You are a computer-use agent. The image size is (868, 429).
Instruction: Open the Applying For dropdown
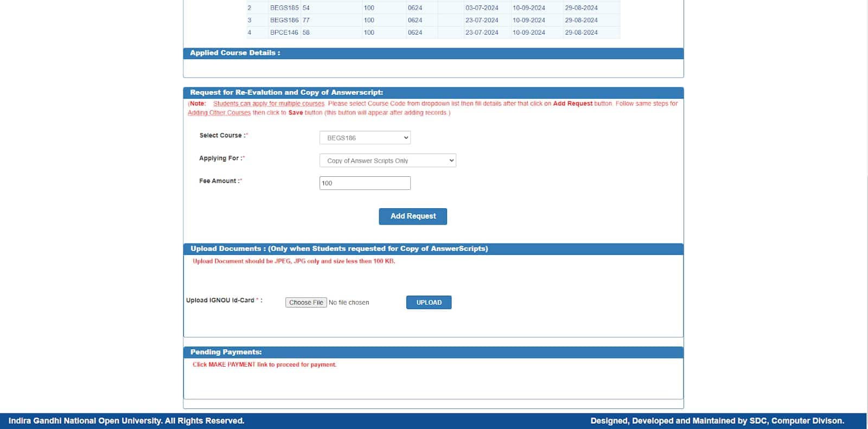387,161
